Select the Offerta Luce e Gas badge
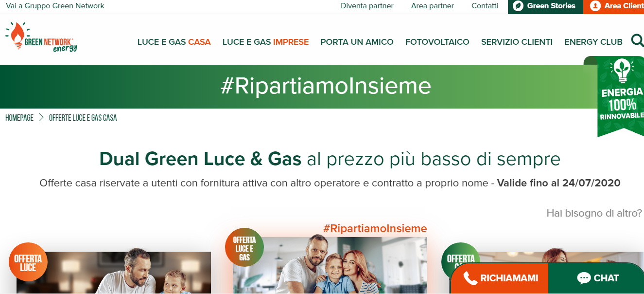This screenshot has width=644, height=294. [x=244, y=247]
